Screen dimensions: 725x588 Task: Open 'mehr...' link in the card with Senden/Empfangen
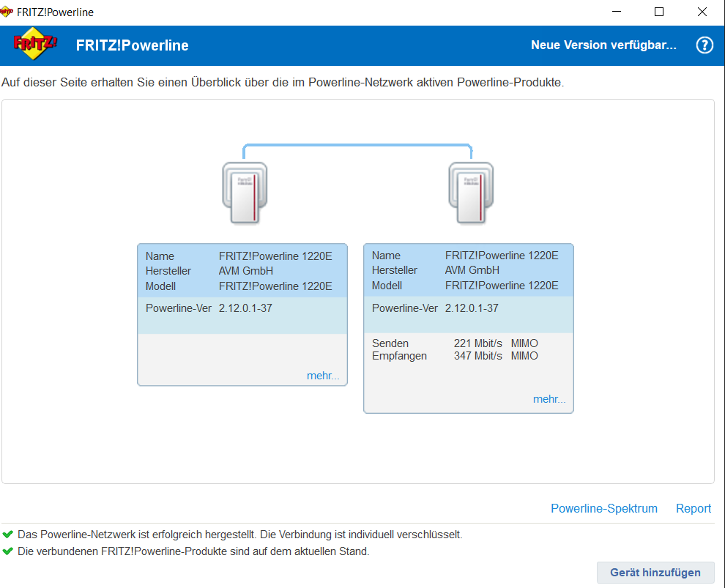549,399
